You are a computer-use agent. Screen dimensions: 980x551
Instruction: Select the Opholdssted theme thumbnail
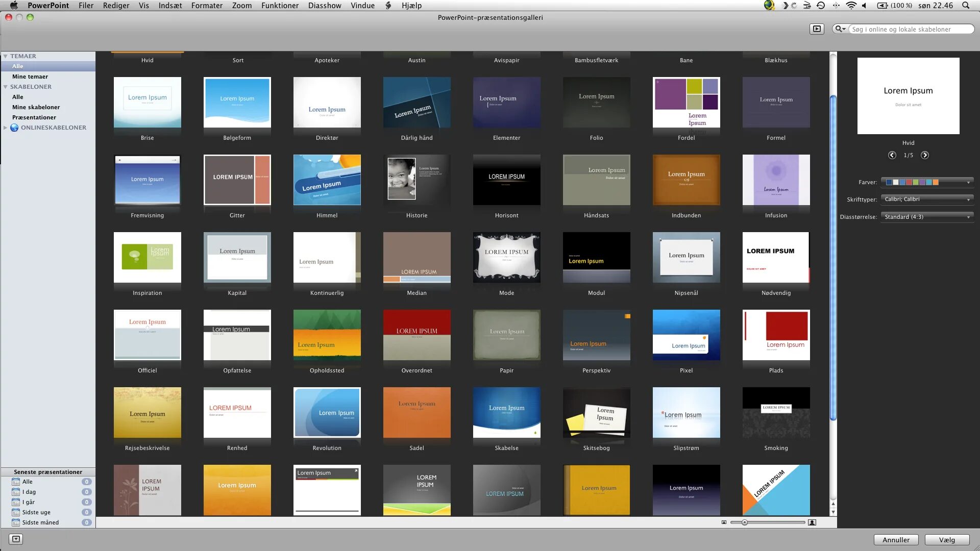(x=327, y=335)
